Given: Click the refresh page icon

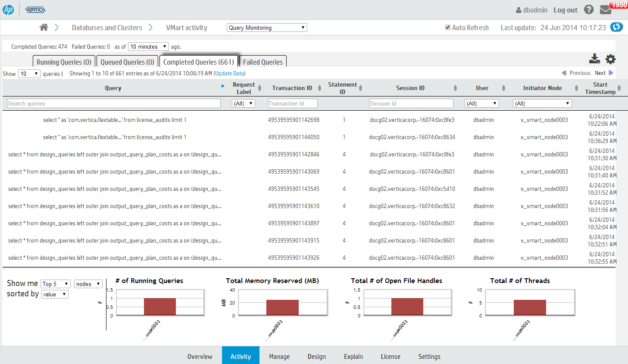Looking at the screenshot, I should 617,27.
